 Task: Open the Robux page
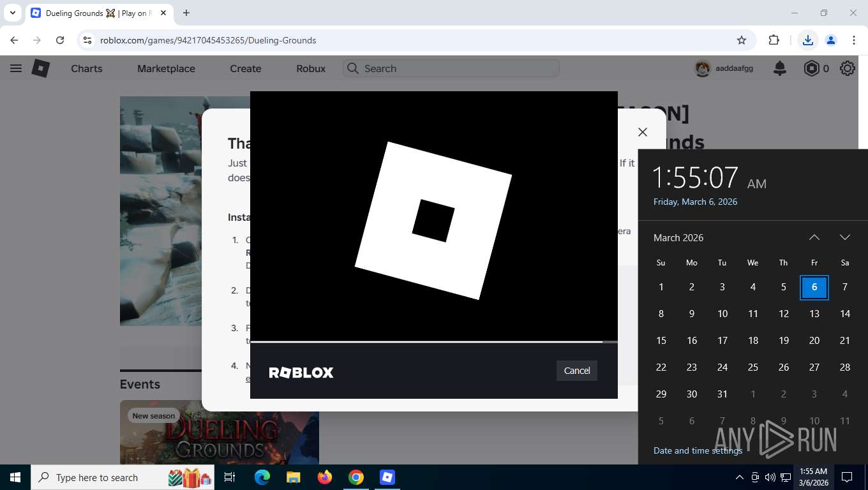pos(311,68)
